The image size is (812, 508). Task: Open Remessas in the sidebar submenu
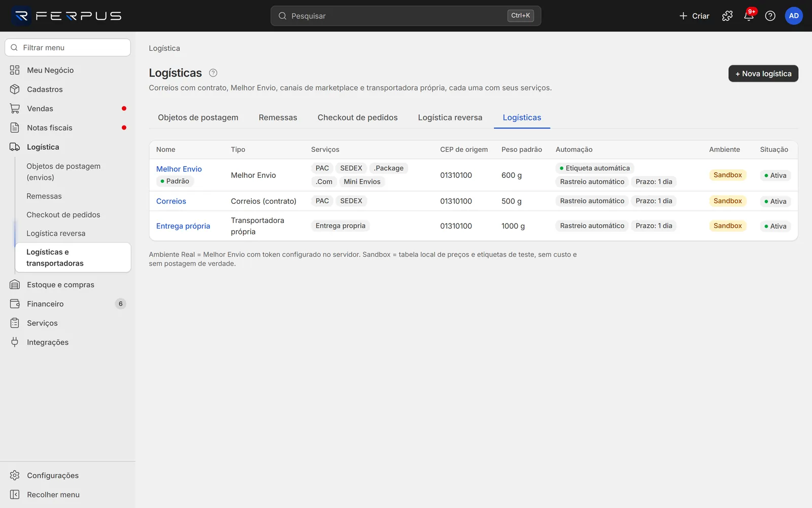(73, 196)
